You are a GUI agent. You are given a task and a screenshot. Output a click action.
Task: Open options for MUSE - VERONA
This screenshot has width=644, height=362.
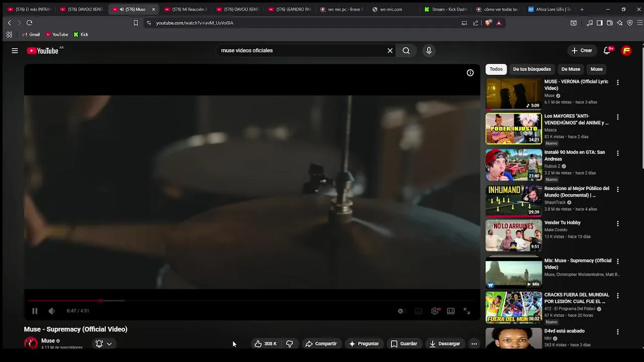[618, 82]
